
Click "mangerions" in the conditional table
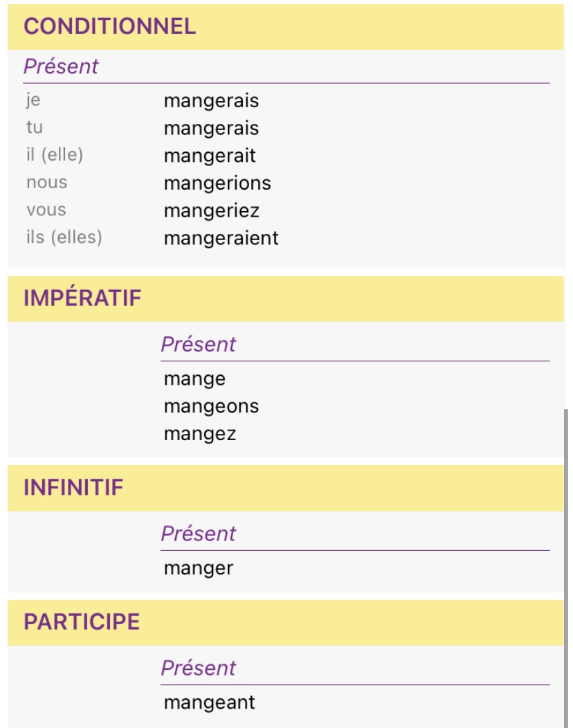217,183
